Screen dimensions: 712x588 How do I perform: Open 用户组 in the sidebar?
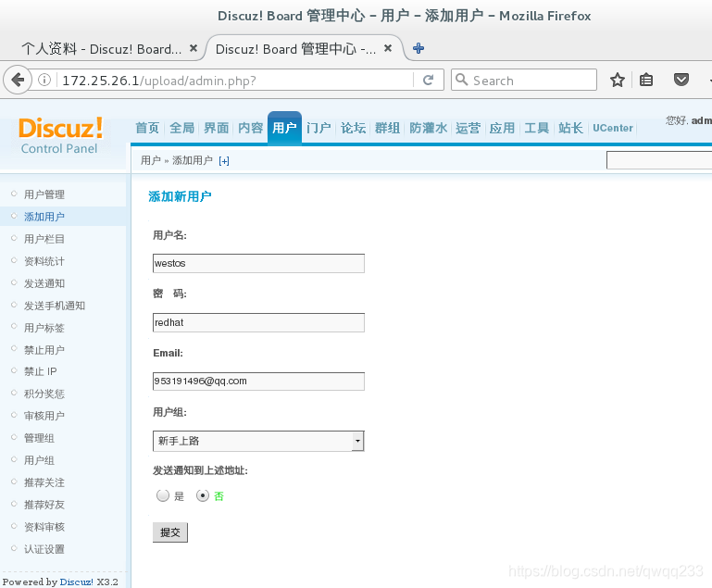pos(39,460)
